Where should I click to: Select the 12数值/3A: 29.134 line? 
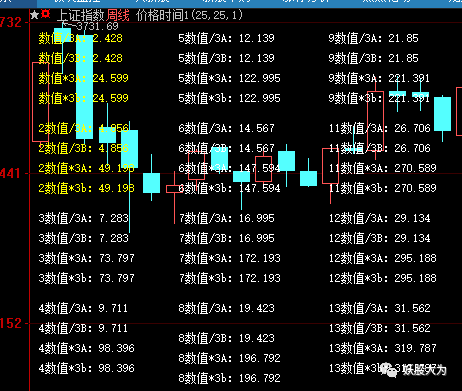tap(380, 218)
